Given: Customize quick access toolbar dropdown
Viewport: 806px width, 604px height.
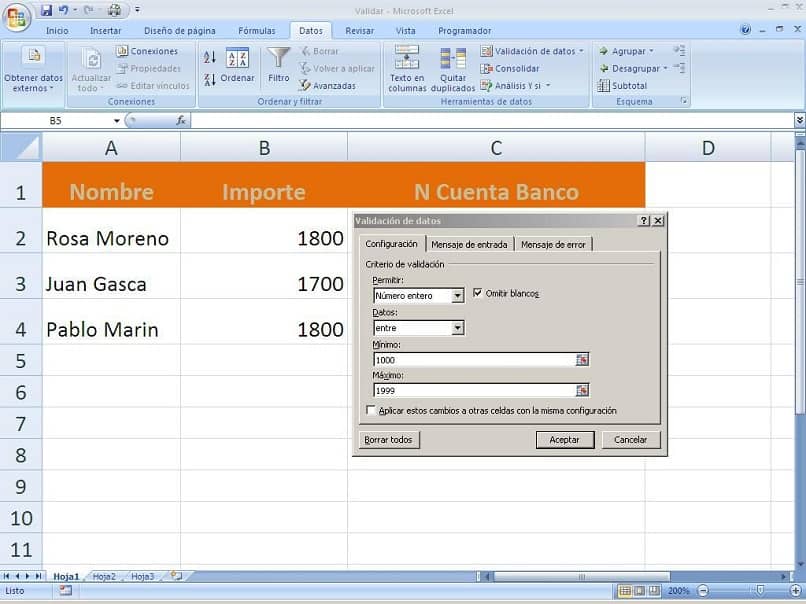Looking at the screenshot, I should coord(137,10).
